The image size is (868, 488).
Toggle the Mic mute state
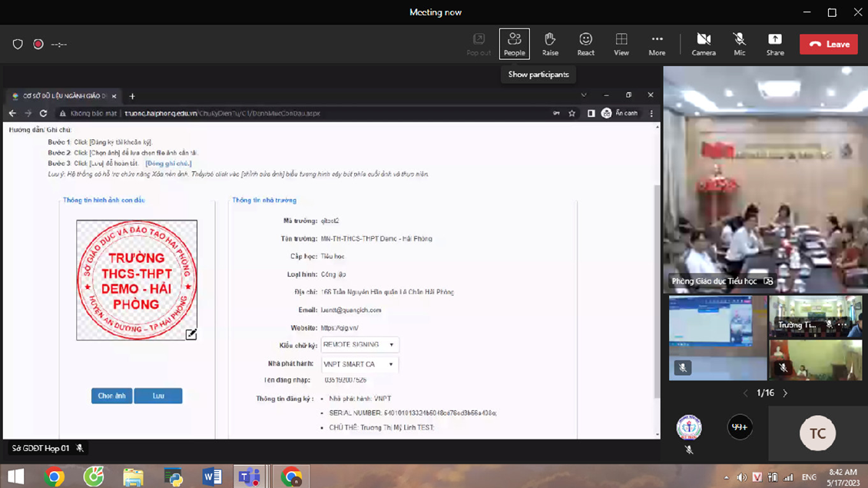[739, 44]
